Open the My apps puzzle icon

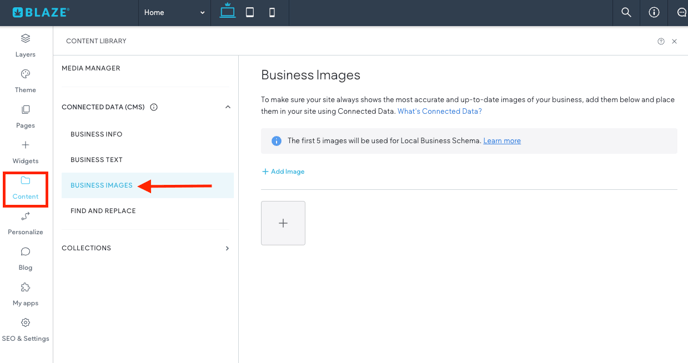point(25,287)
